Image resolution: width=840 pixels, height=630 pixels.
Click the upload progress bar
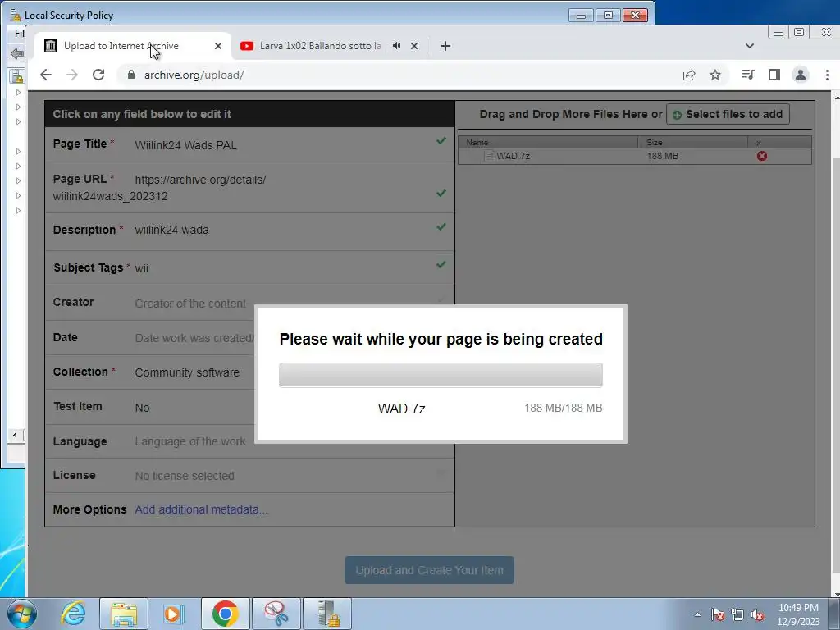click(x=441, y=374)
